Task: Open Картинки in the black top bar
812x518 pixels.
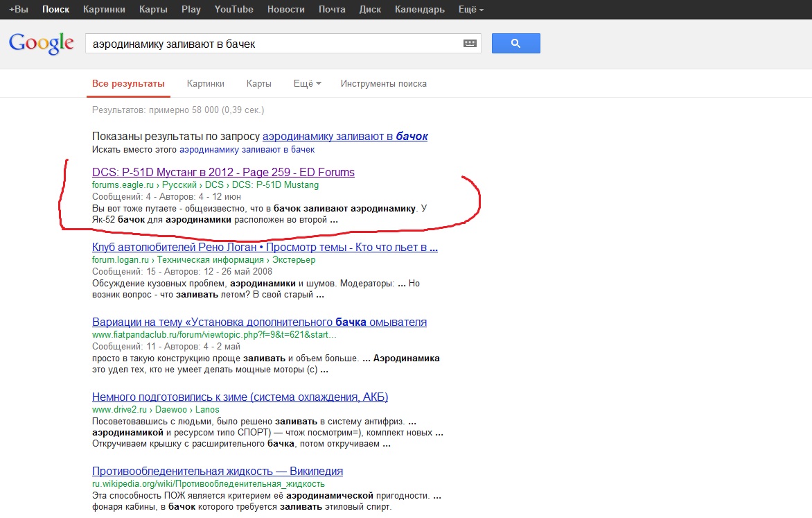Action: click(x=104, y=9)
